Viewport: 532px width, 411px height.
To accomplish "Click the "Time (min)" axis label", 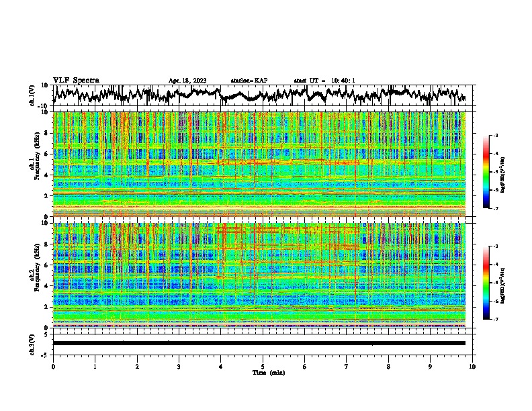I will (x=269, y=373).
